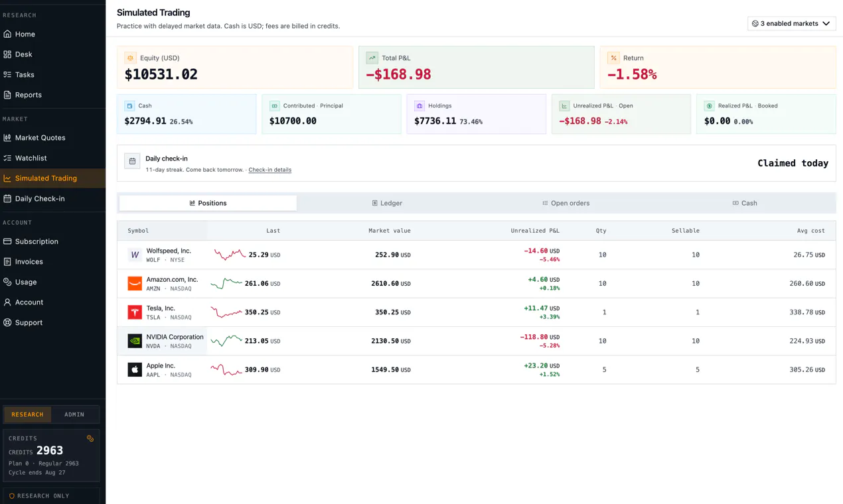Viewport: 843px width, 504px height.
Task: Click the Market value column header
Action: (x=390, y=231)
